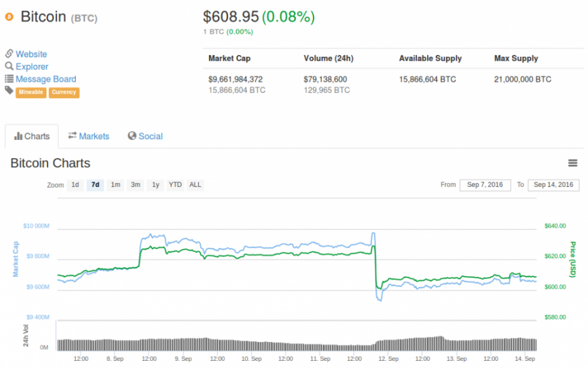Set chart zoom to 3m
The width and height of the screenshot is (588, 370).
(135, 184)
